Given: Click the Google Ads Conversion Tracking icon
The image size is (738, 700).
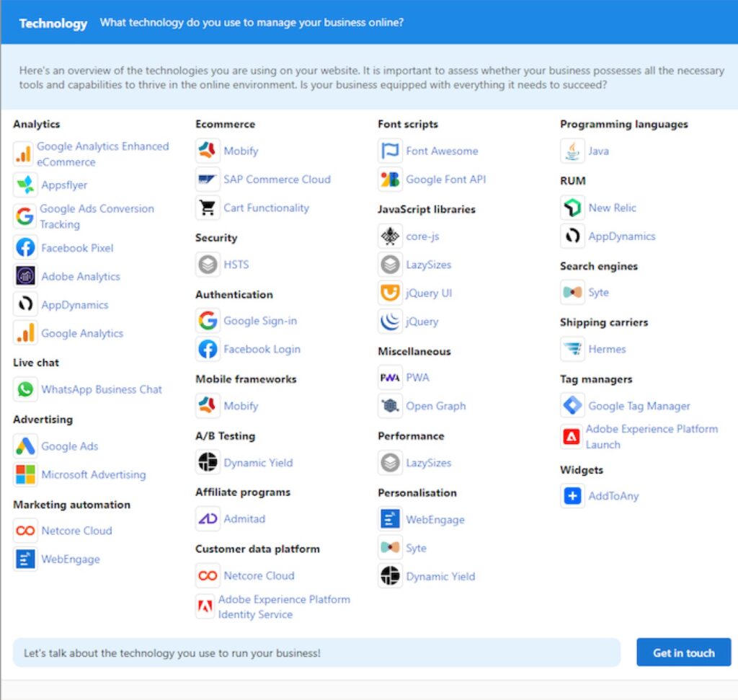Looking at the screenshot, I should pos(25,216).
